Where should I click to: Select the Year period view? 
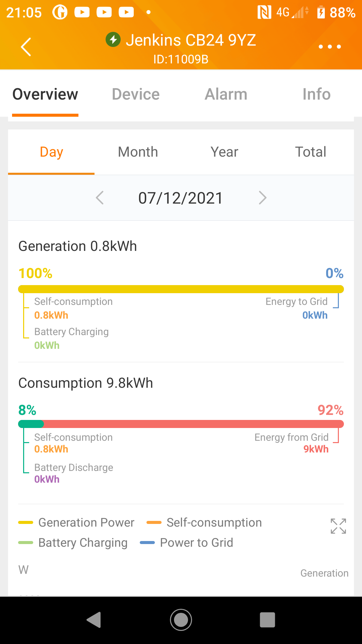224,152
